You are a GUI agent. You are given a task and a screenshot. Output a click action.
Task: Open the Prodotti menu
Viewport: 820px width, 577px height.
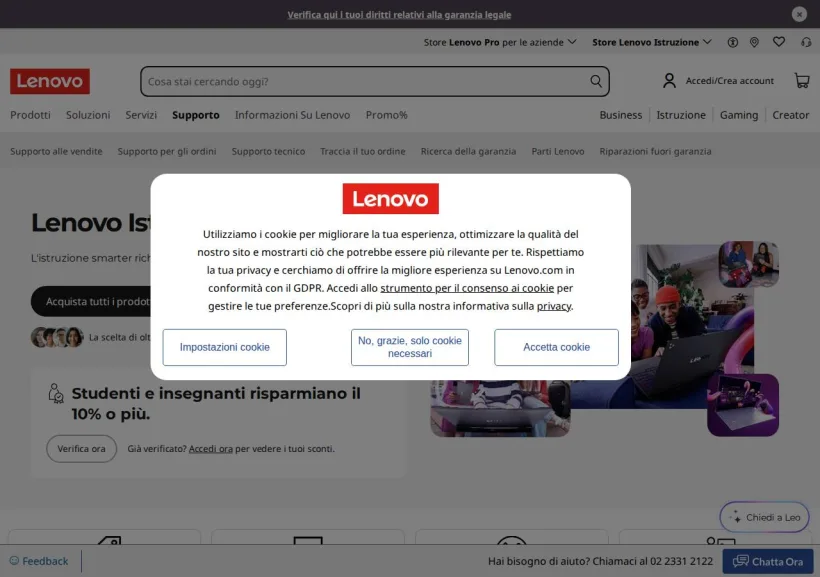[30, 115]
